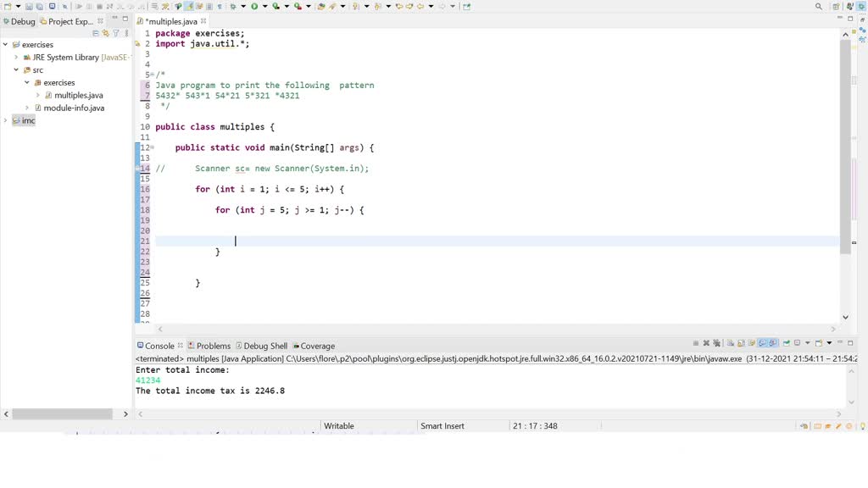868x488 pixels.
Task: Toggle Show Console on Standard Out Change
Action: pos(762,343)
